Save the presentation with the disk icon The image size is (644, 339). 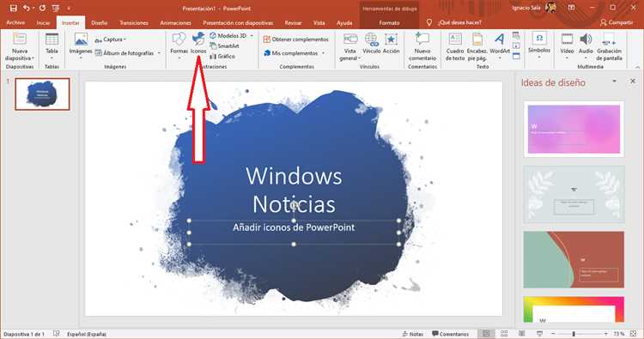click(13, 9)
